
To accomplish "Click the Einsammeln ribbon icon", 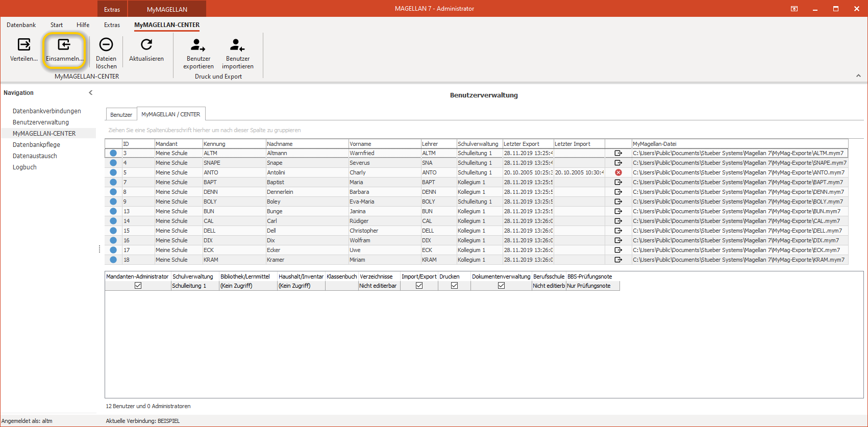I will (64, 45).
